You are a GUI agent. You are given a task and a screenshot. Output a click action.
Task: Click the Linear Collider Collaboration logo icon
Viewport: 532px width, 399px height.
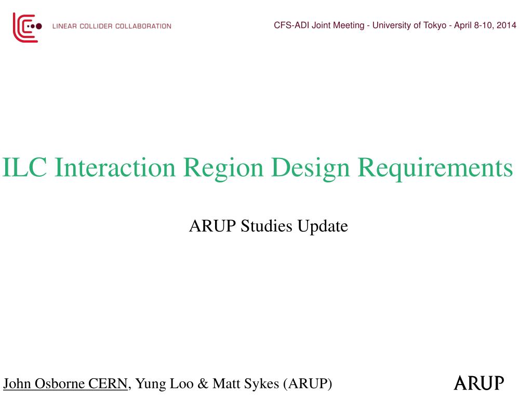27,28
